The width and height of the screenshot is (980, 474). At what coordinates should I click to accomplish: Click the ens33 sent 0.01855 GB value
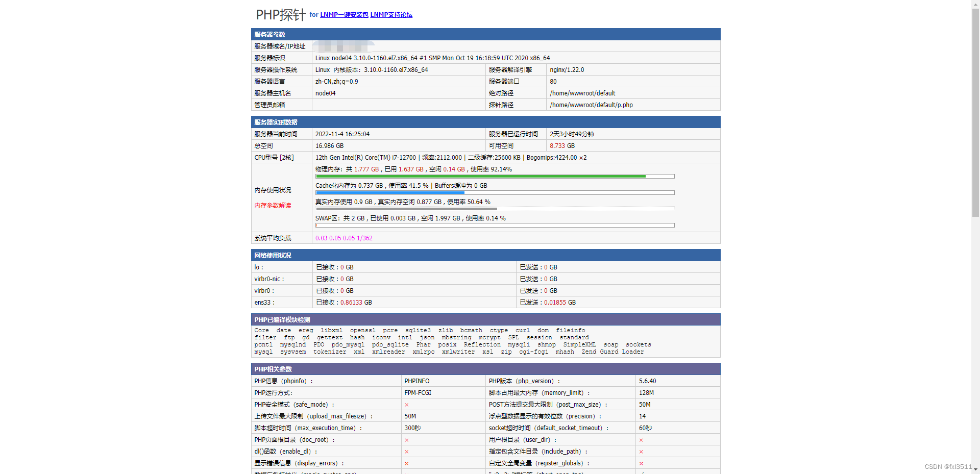pos(559,303)
